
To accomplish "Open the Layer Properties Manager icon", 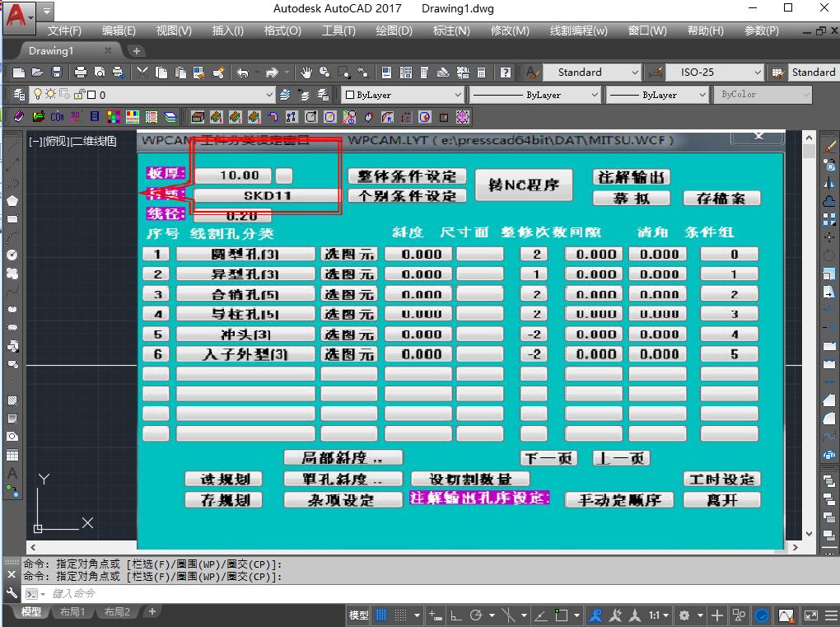I will point(19,95).
